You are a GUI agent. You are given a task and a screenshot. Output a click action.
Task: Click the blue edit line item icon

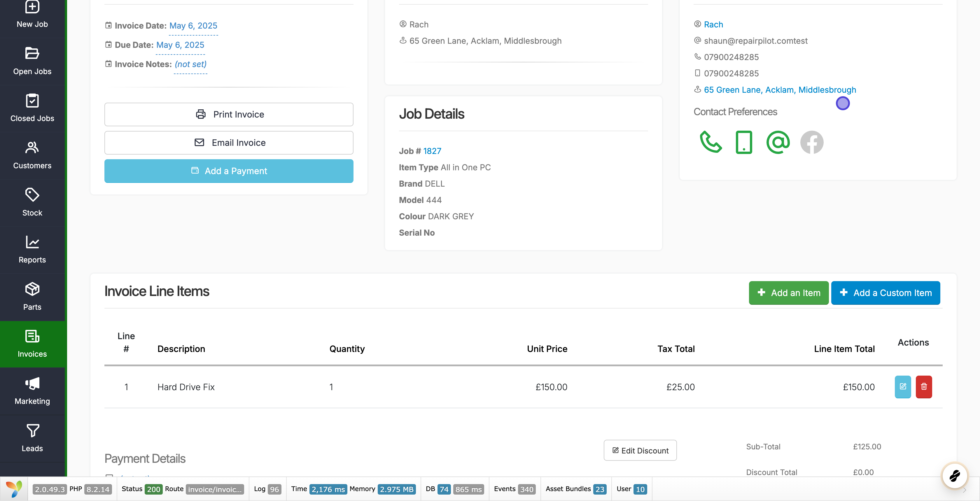click(902, 386)
